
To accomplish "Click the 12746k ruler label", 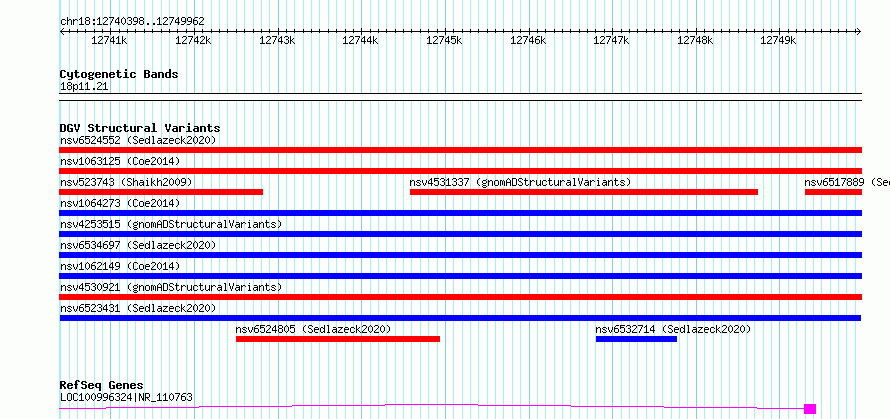I will 528,41.
